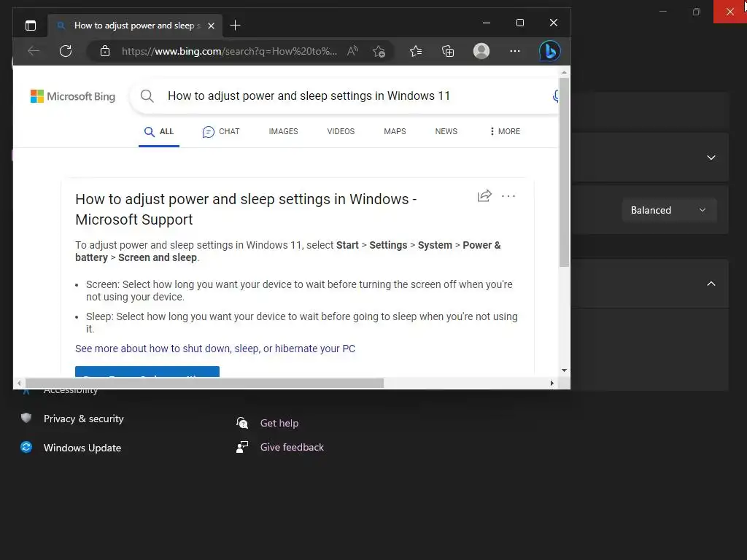Minimize the Edge browser window
This screenshot has height=560, width=747.
[x=487, y=23]
